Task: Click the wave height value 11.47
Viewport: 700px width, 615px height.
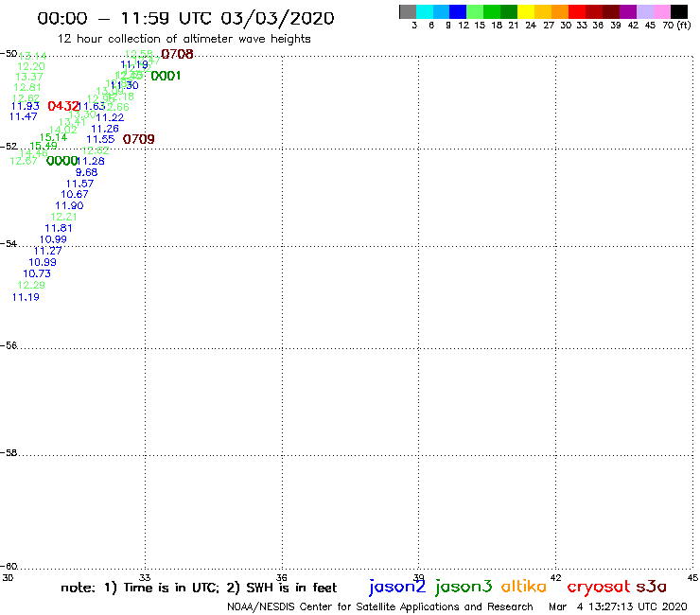Action: [24, 117]
